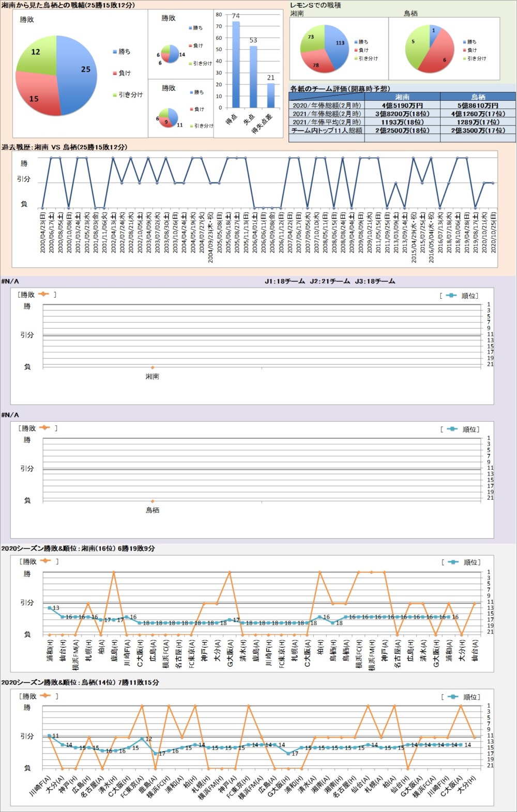Screen dimensions: 517x812
Task: Click the rank 11 data point at 川崎F(A)
Action: [x=50, y=736]
